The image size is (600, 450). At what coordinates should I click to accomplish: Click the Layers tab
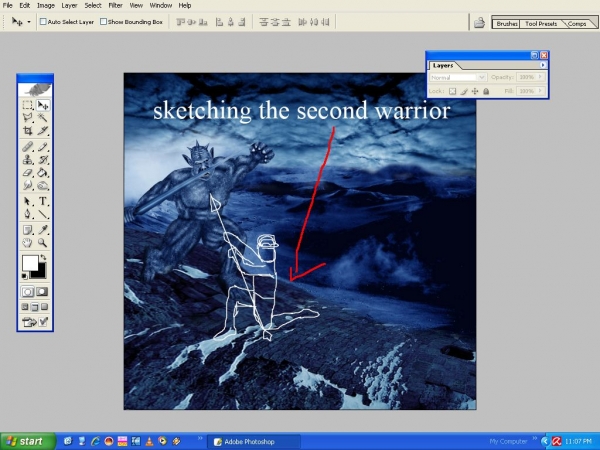point(443,65)
